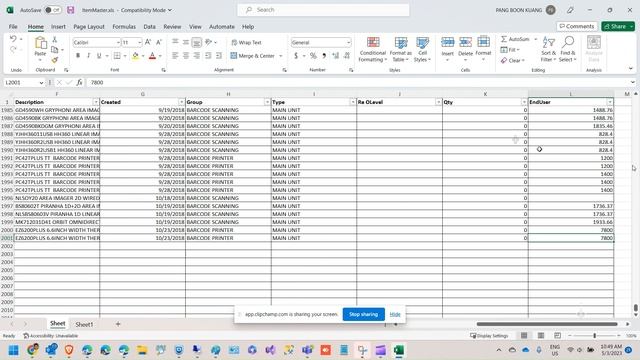This screenshot has width=640, height=360.
Task: Apply Comma style
Action: [x=324, y=56]
